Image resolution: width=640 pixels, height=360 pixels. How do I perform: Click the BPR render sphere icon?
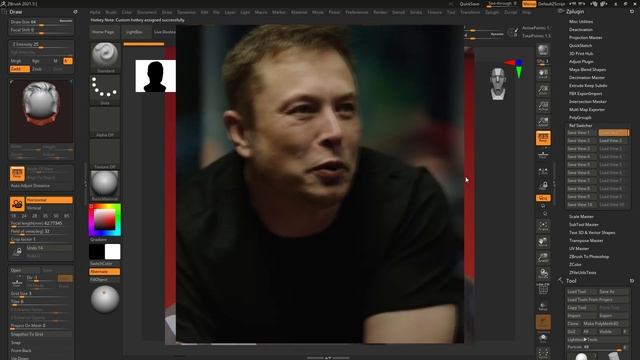[543, 50]
